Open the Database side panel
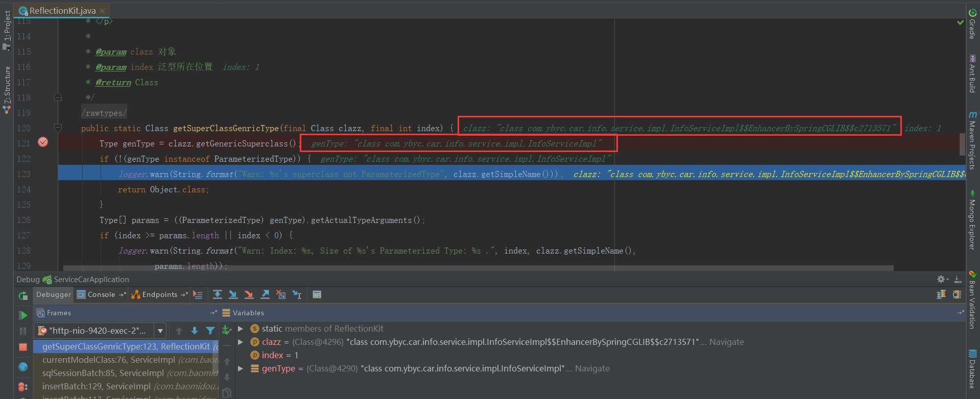980x399 pixels. point(972,369)
